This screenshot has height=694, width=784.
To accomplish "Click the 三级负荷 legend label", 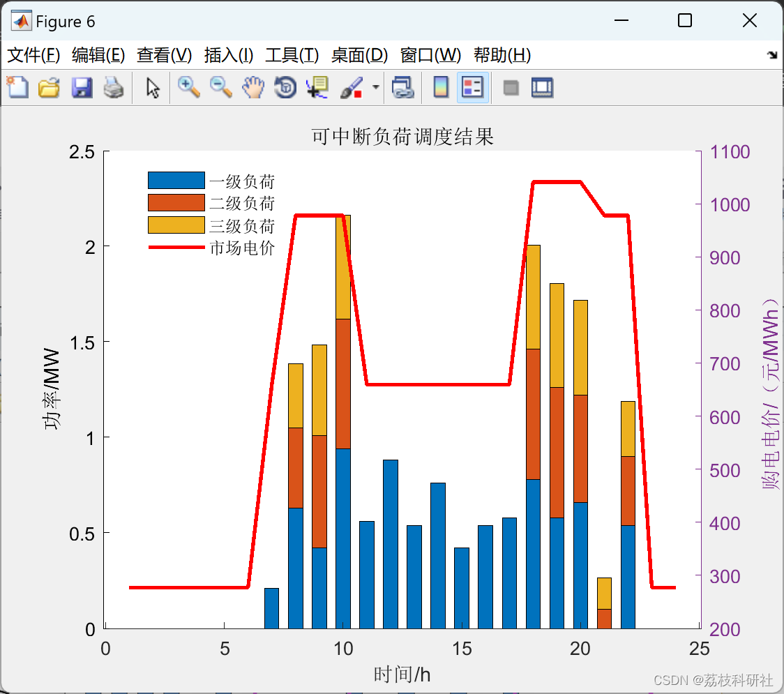I will (x=242, y=226).
